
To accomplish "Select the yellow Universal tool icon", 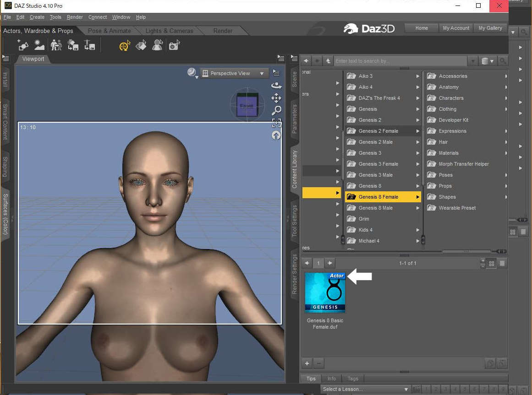I will point(125,45).
